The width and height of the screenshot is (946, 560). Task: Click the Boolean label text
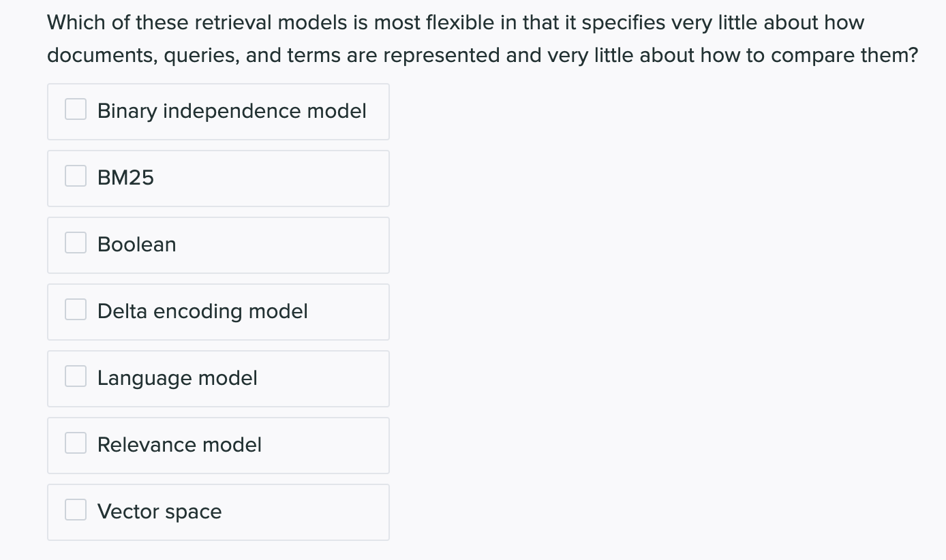(136, 245)
